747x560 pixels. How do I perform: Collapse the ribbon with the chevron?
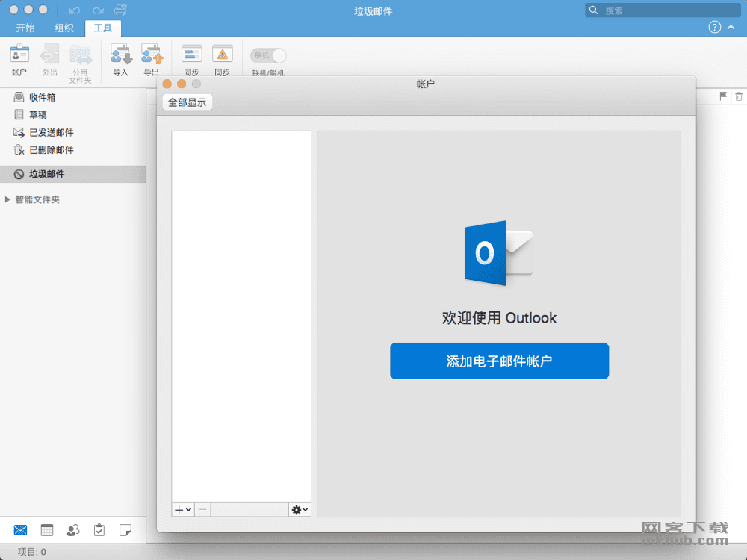(x=731, y=27)
